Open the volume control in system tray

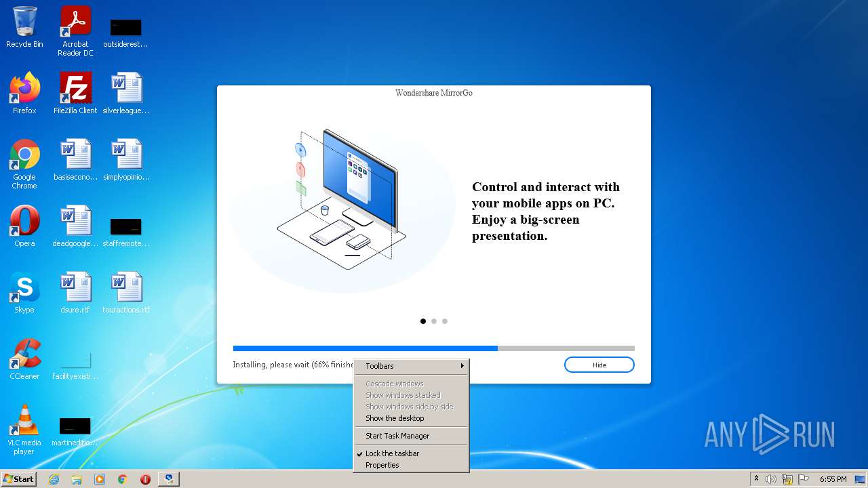771,479
